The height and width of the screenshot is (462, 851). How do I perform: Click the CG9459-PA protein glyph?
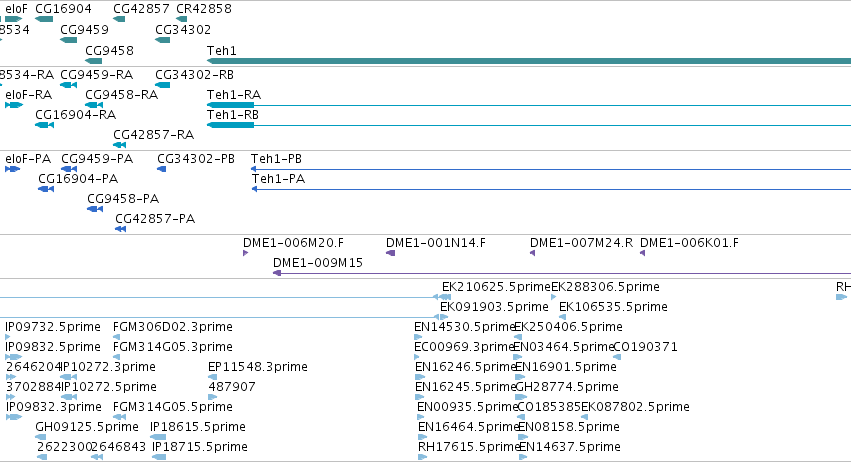[69, 169]
